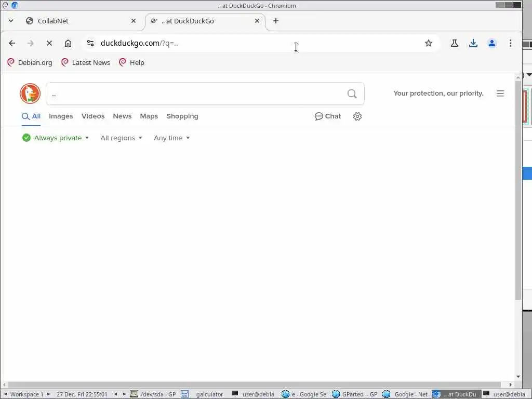Switch to Shopping results
Viewport: 532px width, 399px height.
pyautogui.click(x=182, y=116)
